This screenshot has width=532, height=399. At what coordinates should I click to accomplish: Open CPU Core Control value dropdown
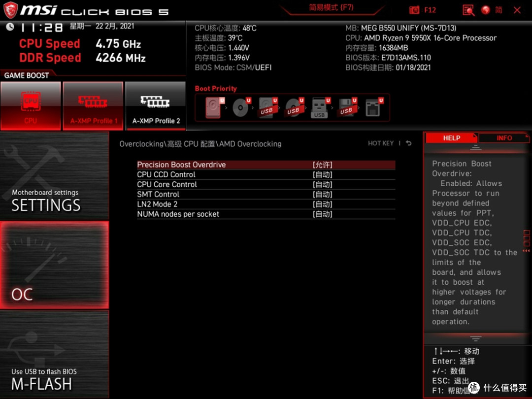pyautogui.click(x=322, y=185)
